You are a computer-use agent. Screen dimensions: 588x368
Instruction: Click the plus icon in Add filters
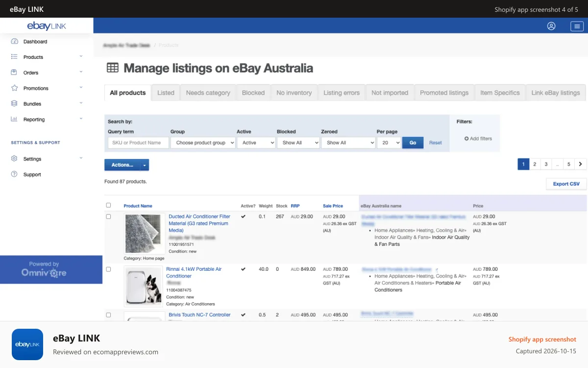(x=466, y=139)
